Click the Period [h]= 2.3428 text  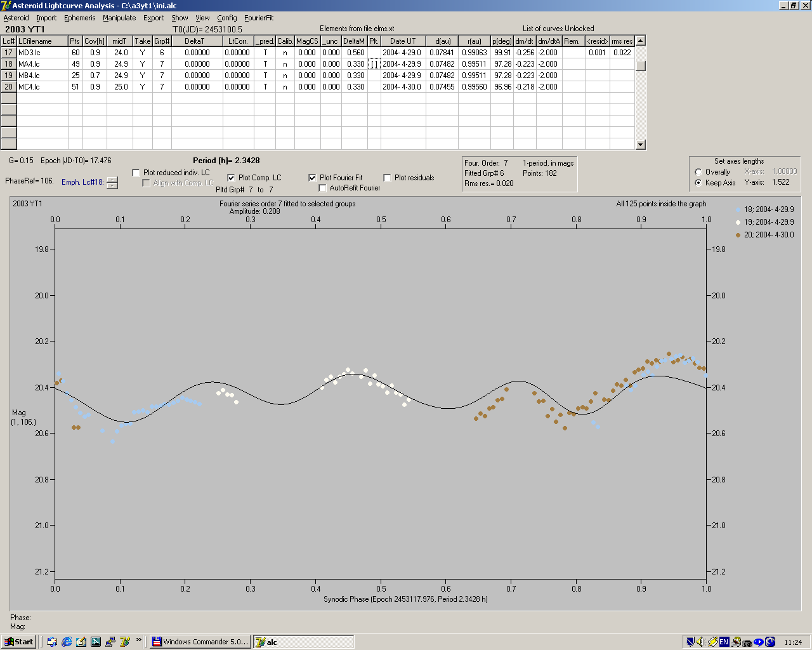pos(226,161)
